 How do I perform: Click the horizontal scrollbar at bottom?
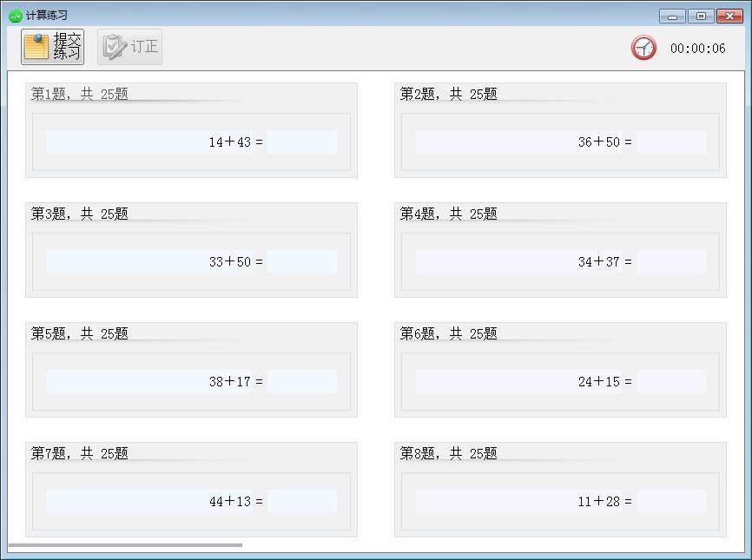point(126,545)
